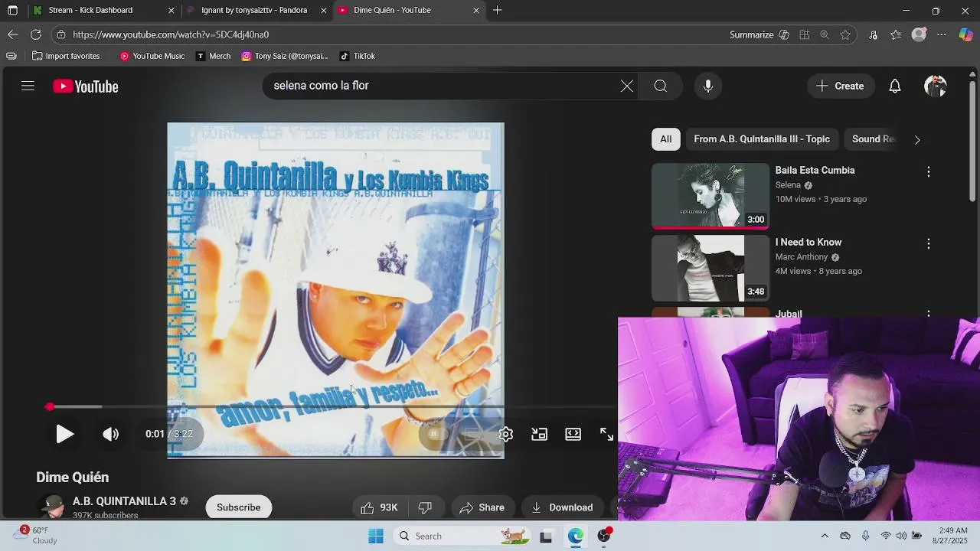Open Merch bookmark
This screenshot has height=551, width=980.
pos(213,56)
